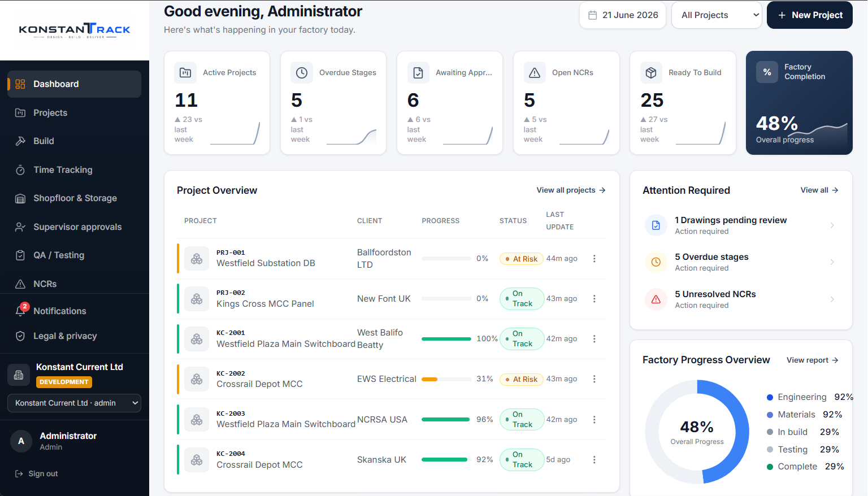Click the green Complete legend dot
The image size is (868, 496).
click(770, 467)
